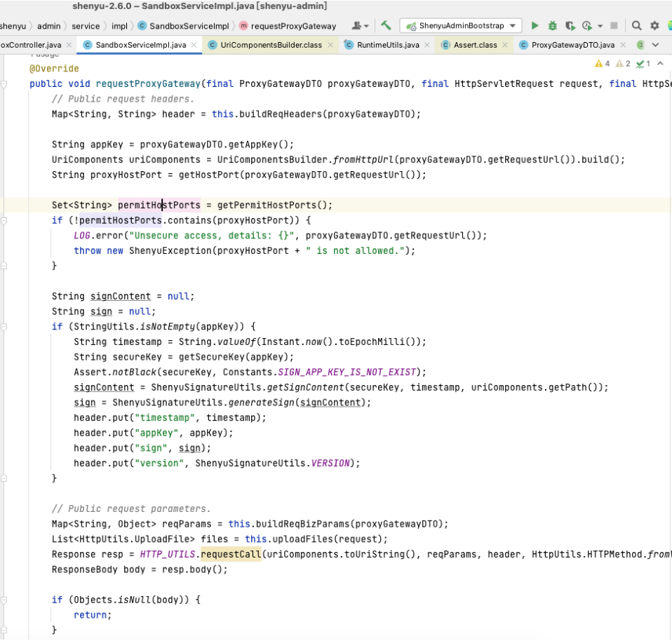
Task: Click the highlighted requestCall method name
Action: (x=231, y=555)
